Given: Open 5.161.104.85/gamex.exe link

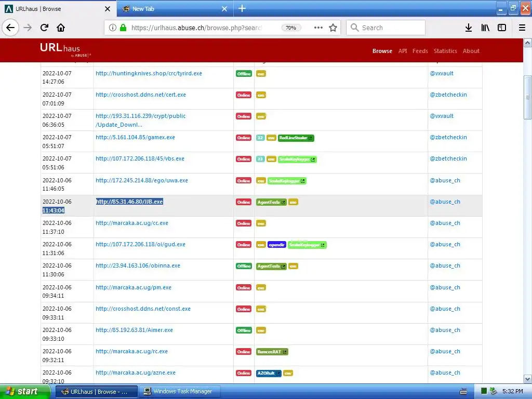Looking at the screenshot, I should click(x=136, y=137).
